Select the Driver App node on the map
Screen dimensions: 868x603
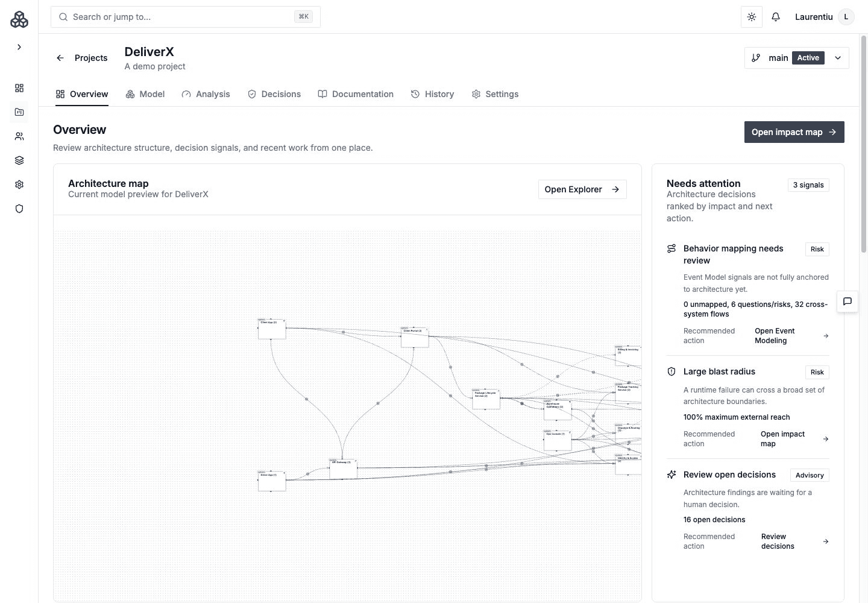(272, 481)
